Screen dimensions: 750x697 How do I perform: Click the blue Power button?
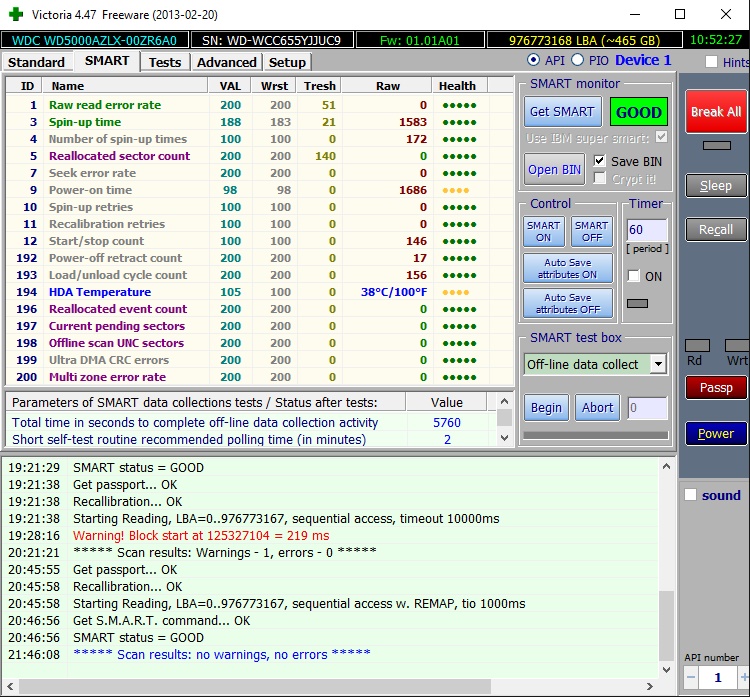click(x=716, y=433)
